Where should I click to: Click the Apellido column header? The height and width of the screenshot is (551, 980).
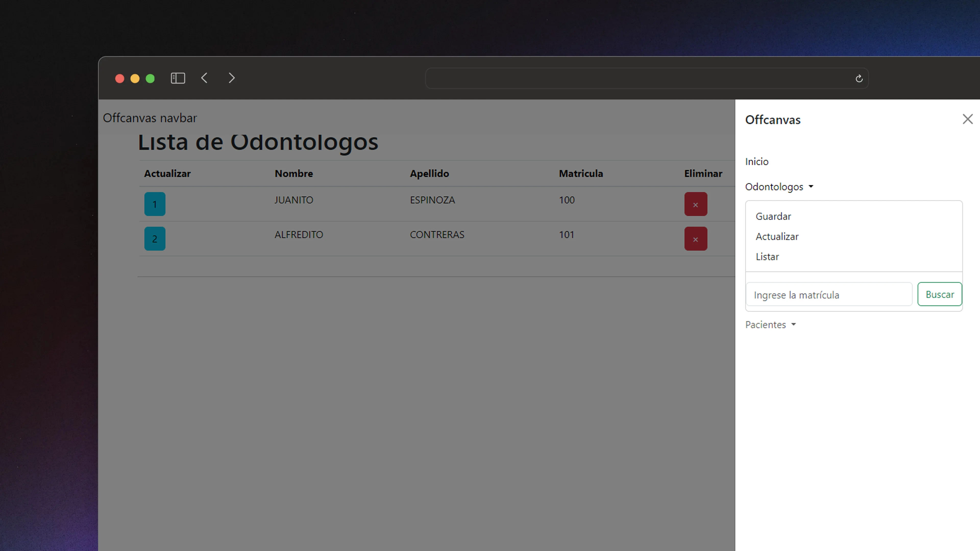(429, 173)
